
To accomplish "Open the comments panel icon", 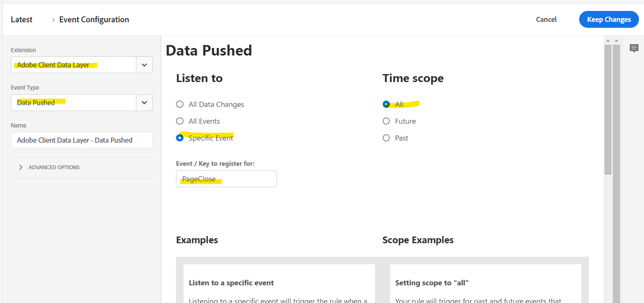I will [x=634, y=48].
